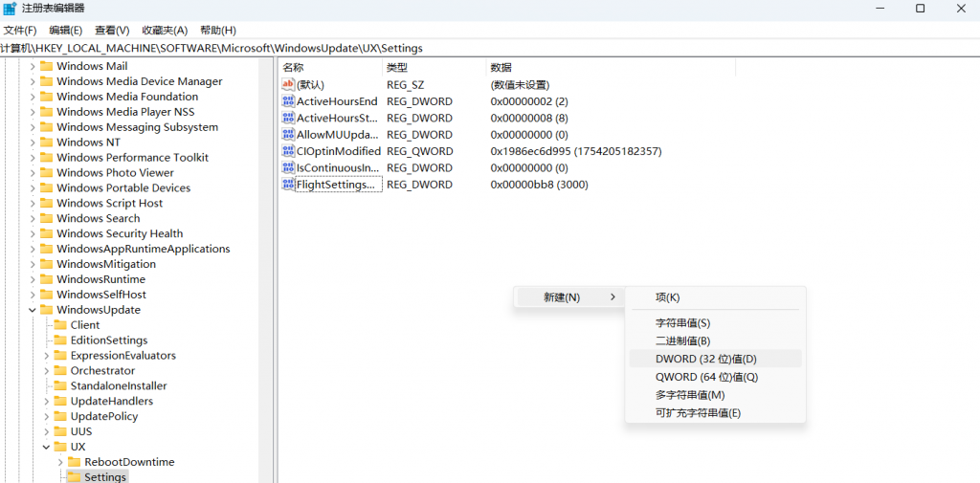Expand the Windows NT tree node

click(x=33, y=143)
